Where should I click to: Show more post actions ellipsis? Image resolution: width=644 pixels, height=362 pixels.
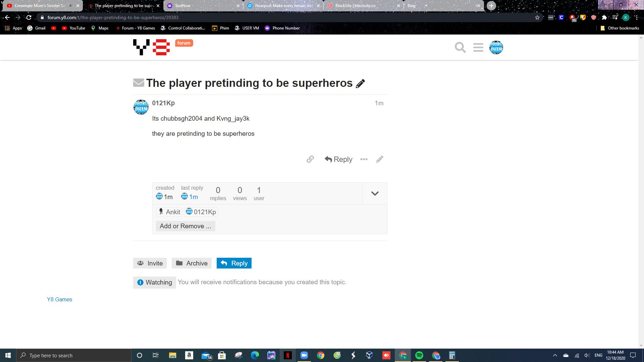click(364, 159)
